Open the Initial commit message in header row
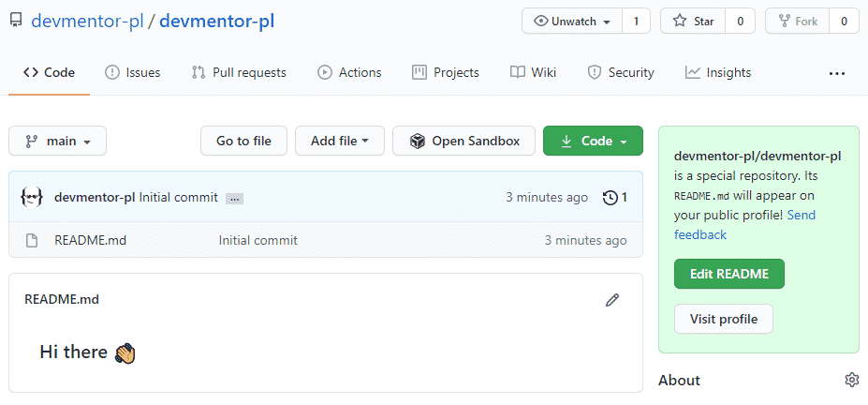This screenshot has height=405, width=868. point(178,197)
